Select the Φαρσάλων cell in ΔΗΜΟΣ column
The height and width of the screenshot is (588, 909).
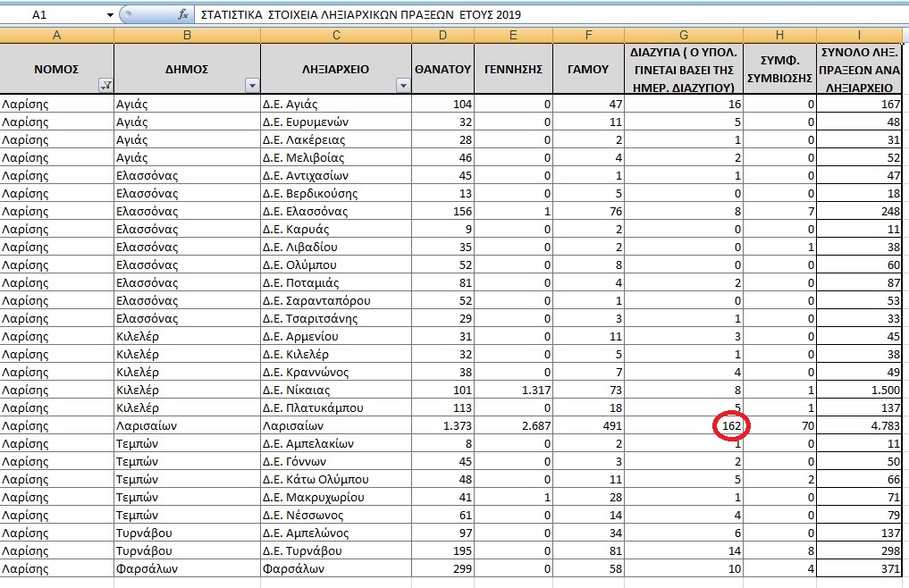[x=187, y=569]
